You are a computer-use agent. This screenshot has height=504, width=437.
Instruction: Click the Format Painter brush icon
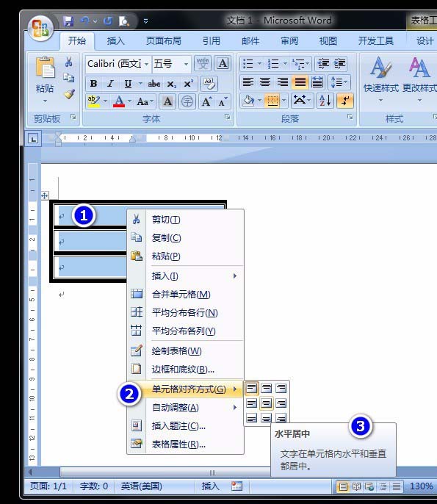(69, 94)
